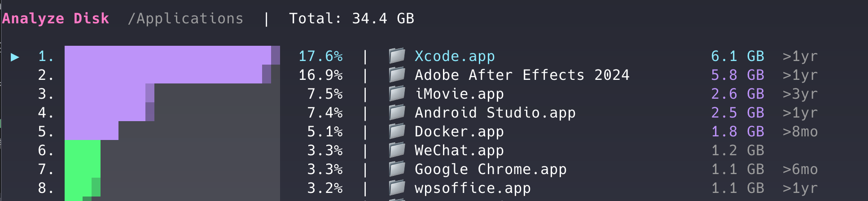This screenshot has height=201, width=868.
Task: Click the Docker.app name label
Action: tap(459, 131)
